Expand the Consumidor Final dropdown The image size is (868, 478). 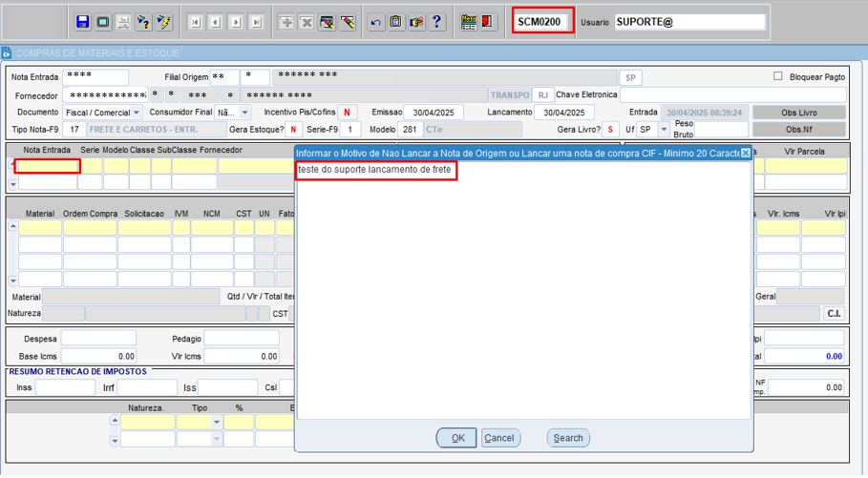[x=244, y=113]
